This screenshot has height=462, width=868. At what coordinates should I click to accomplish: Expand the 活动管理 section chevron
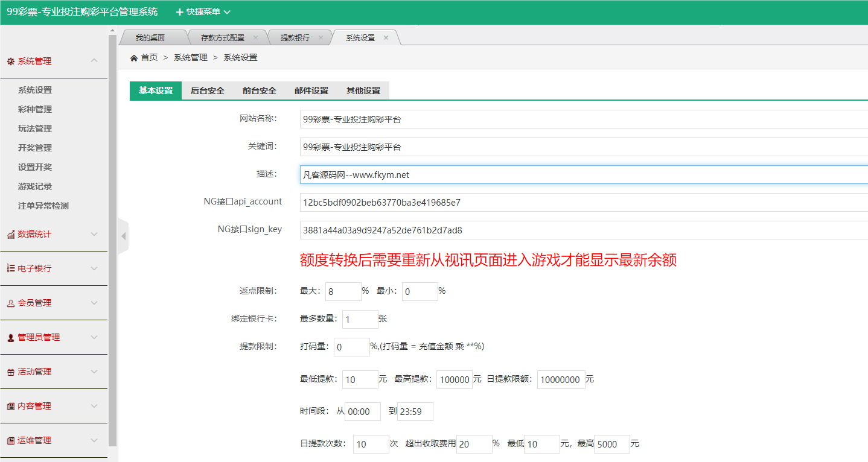tap(94, 372)
